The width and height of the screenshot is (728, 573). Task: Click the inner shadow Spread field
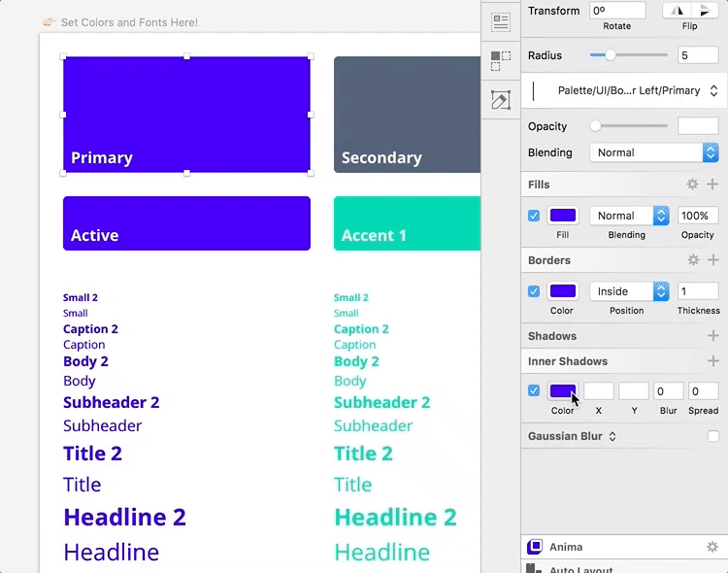pyautogui.click(x=704, y=390)
